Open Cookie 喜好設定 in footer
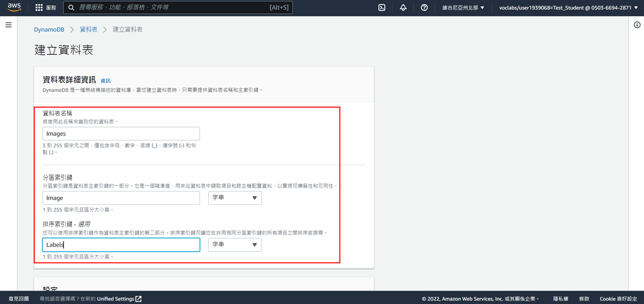This screenshot has width=644, height=304. click(x=618, y=299)
